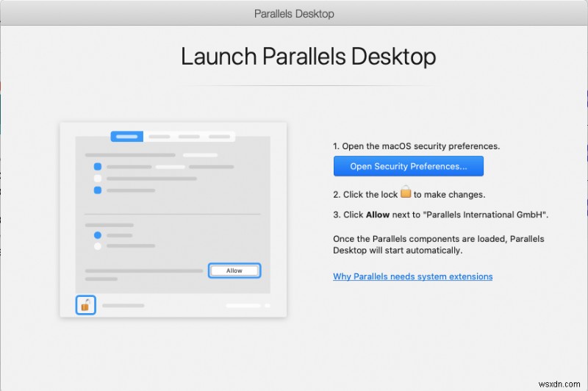This screenshot has width=588, height=391.
Task: Click the Open Security Preferences button
Action: point(409,166)
